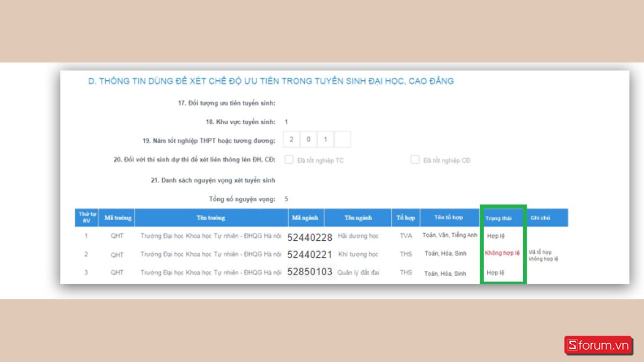
Task: Click THS code in Khí tượng học row
Action: coord(406,254)
